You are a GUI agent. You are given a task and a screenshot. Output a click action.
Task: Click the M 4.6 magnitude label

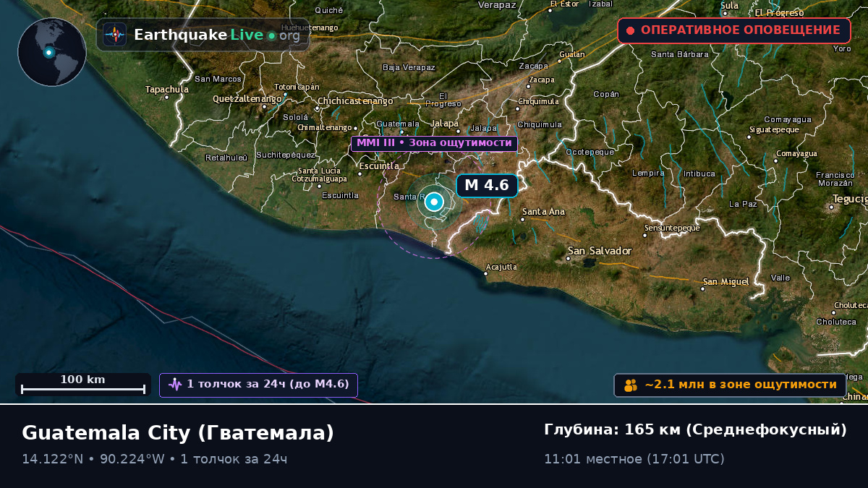click(x=488, y=185)
